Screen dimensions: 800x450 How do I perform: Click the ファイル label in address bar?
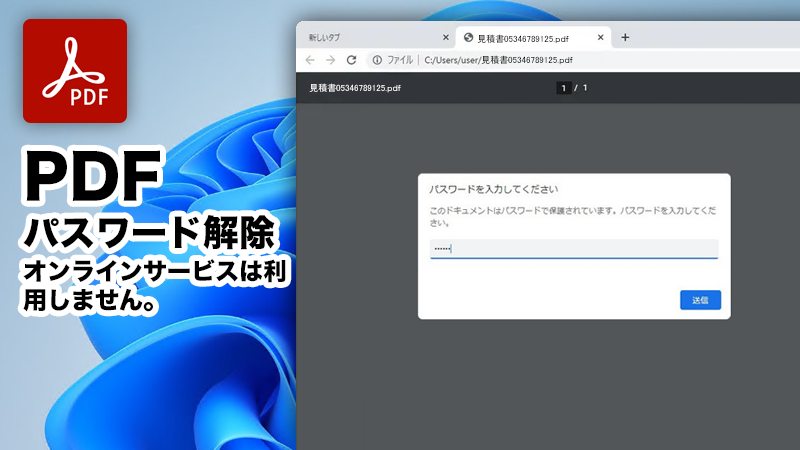(399, 60)
